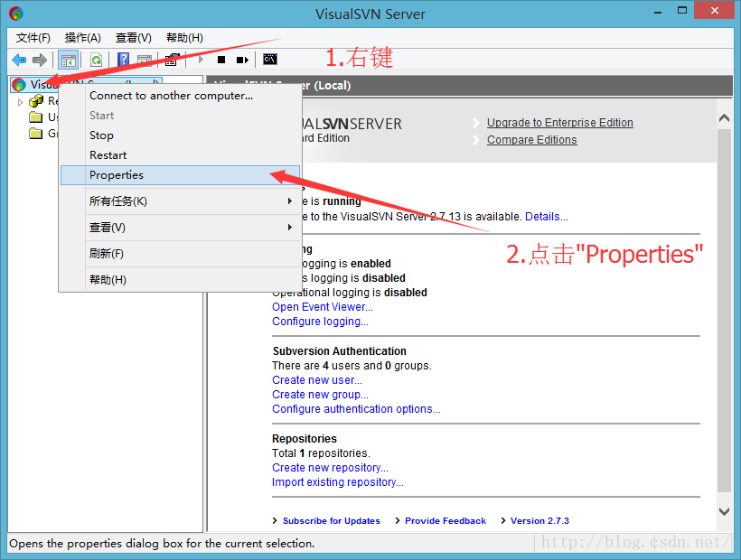Open the 查看(V) menu bar item
Screen dimensions: 741x560
pos(133,38)
